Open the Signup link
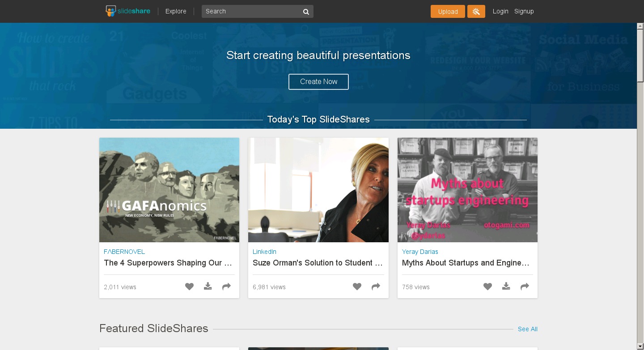 524,11
